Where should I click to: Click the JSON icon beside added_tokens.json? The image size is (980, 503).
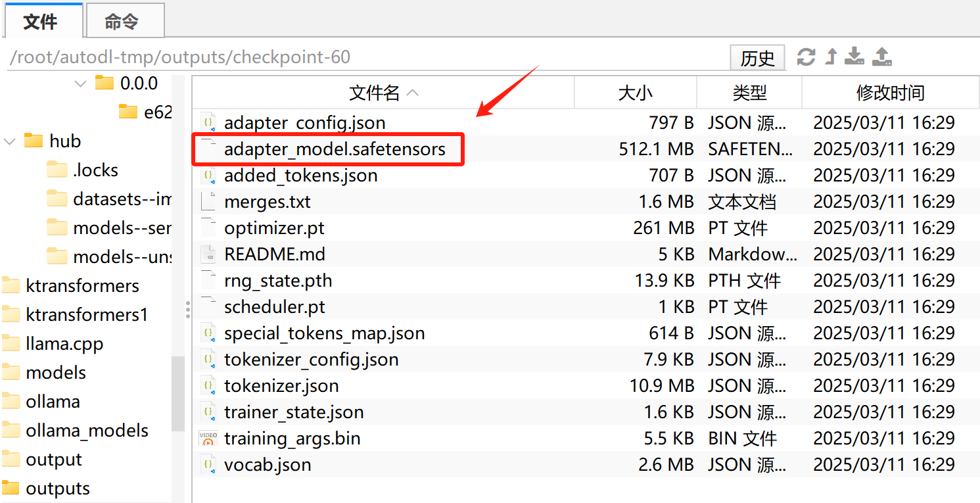[x=208, y=175]
